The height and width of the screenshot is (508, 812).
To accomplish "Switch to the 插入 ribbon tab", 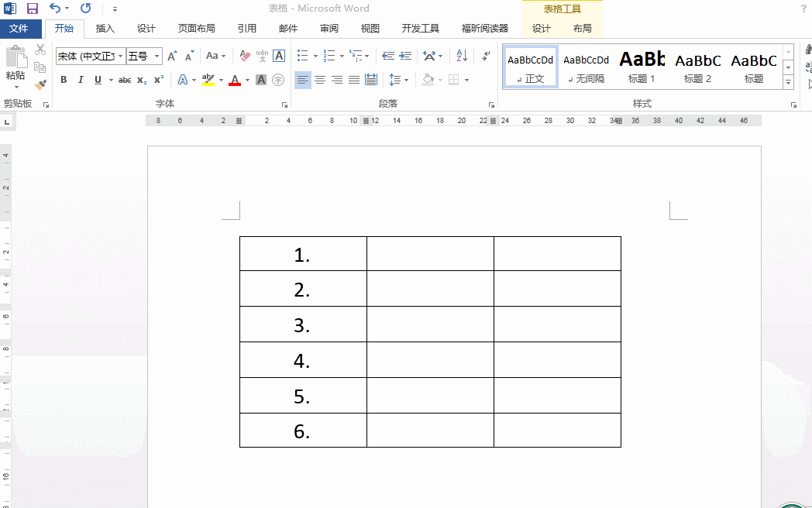I will pyautogui.click(x=105, y=28).
